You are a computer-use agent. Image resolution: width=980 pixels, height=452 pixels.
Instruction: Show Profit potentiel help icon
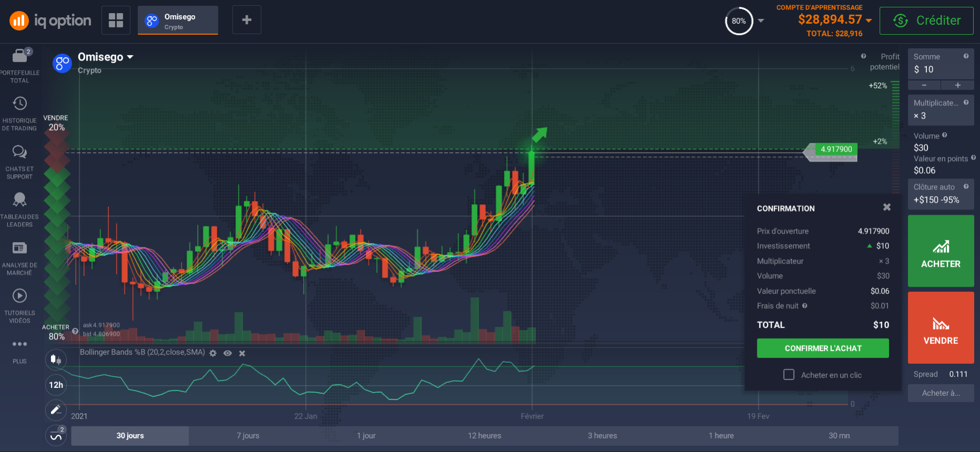click(x=863, y=56)
